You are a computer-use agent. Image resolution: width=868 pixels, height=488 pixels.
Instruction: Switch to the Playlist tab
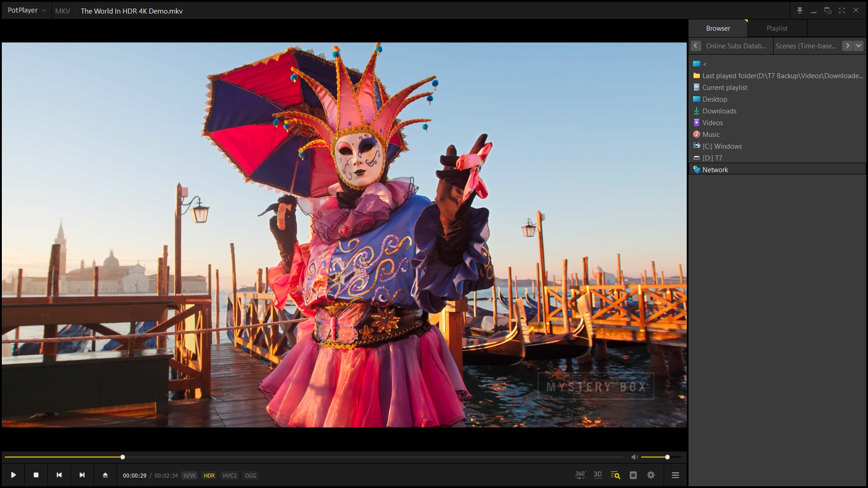(x=777, y=28)
